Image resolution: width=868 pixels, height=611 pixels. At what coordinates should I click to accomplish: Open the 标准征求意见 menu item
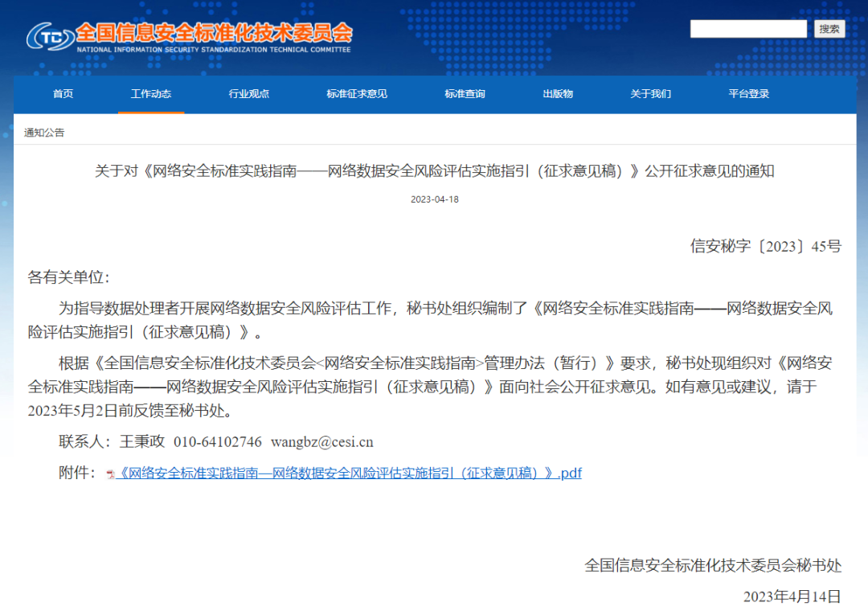[357, 93]
